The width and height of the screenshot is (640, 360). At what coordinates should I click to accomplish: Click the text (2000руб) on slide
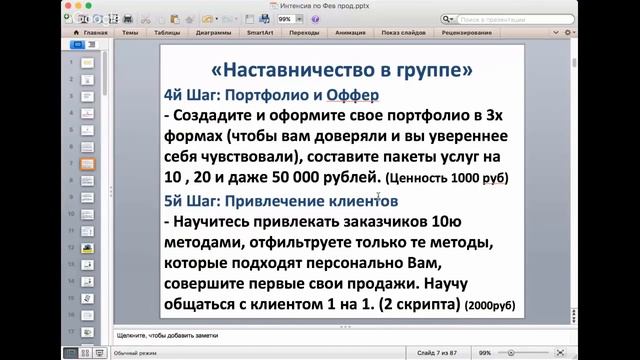[x=490, y=305]
